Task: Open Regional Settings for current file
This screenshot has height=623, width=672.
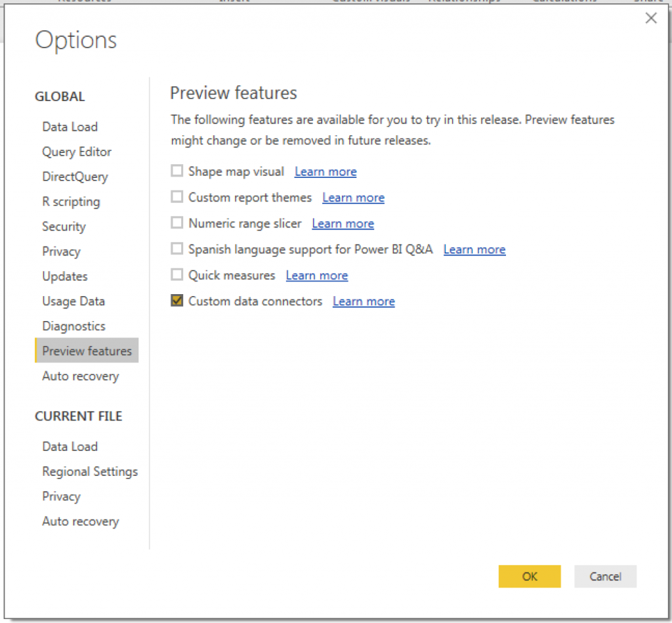Action: (x=90, y=471)
